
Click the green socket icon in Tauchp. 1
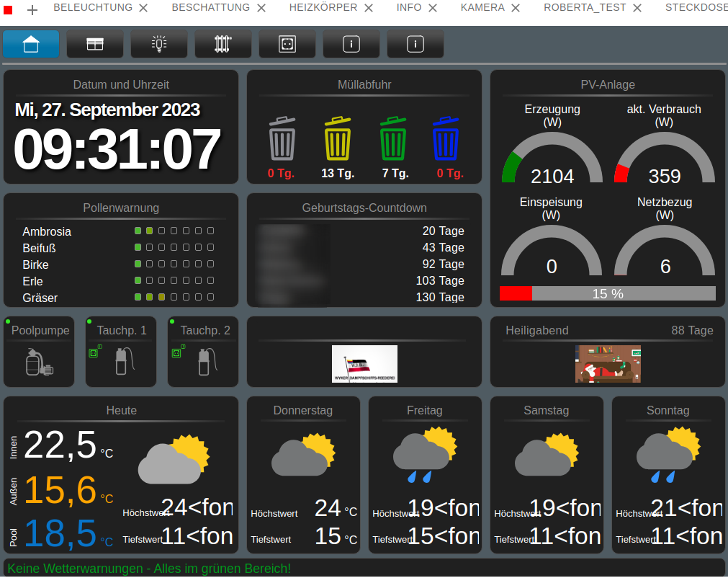tap(95, 351)
